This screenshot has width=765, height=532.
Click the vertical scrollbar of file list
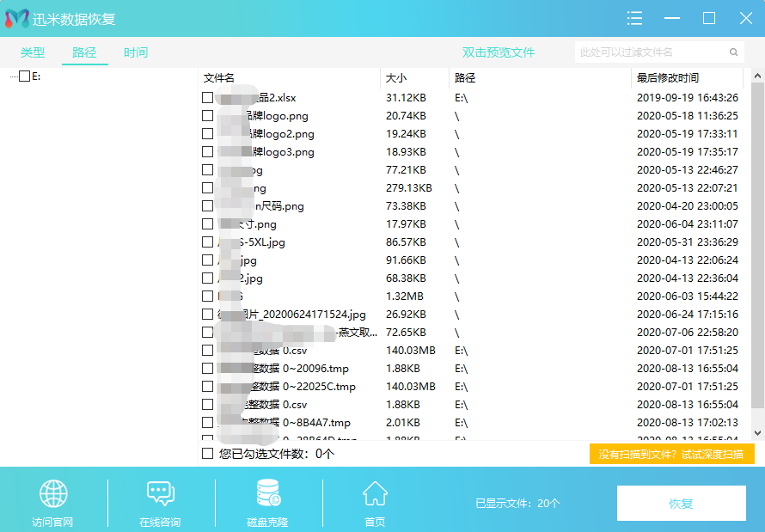[757, 258]
